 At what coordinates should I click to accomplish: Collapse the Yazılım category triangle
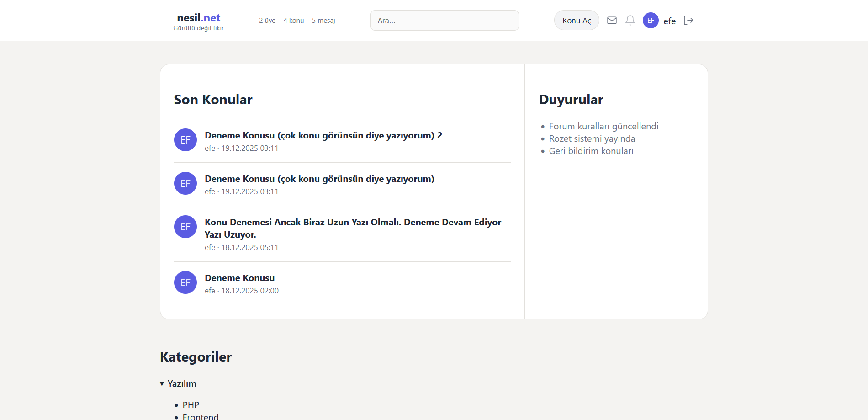tap(162, 383)
